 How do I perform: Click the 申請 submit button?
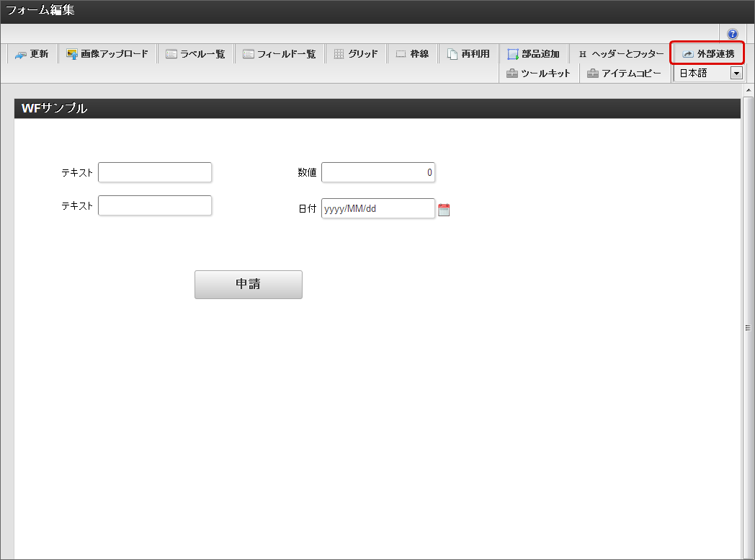pos(249,285)
